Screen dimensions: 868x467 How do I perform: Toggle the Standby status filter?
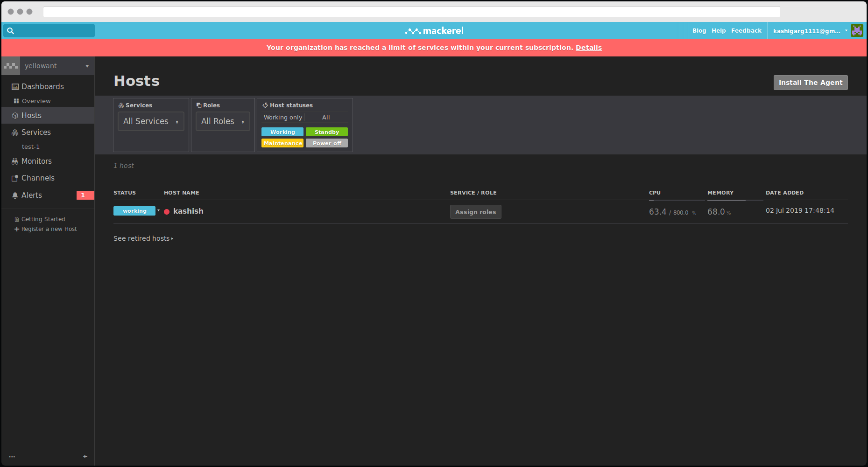(327, 132)
